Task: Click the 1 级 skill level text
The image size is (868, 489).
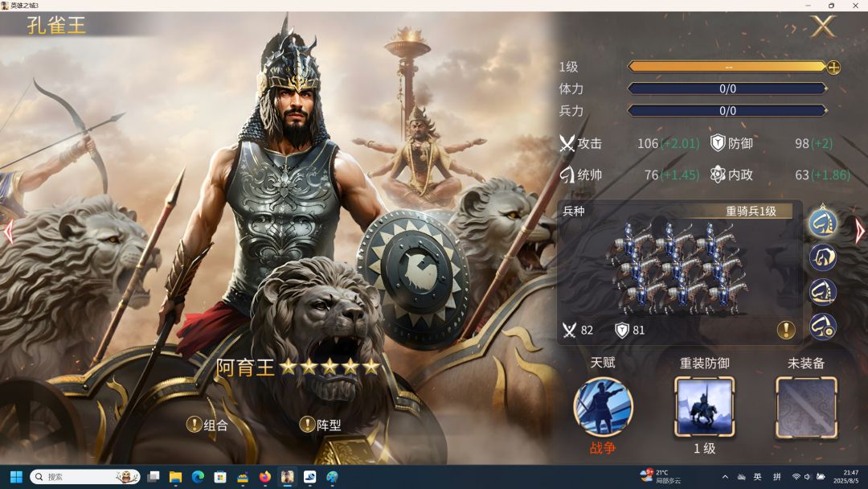Action: tap(704, 448)
